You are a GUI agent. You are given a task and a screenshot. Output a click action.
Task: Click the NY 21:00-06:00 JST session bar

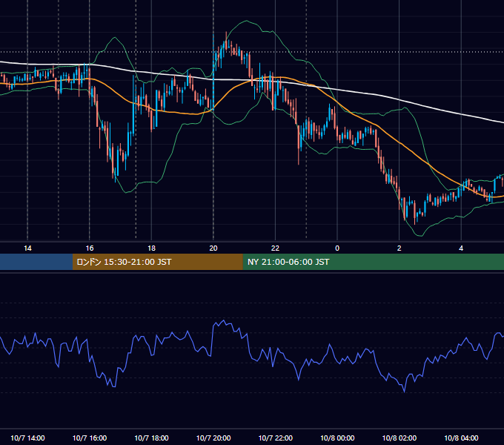[373, 262]
